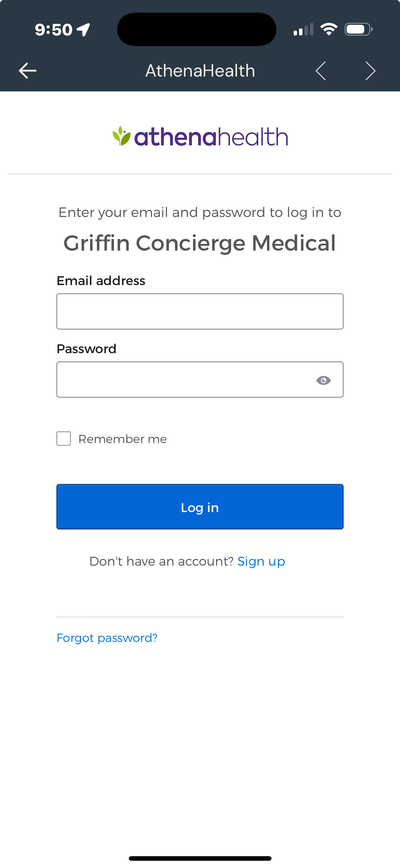The width and height of the screenshot is (400, 868).
Task: Tap the left navigation chevron
Action: click(x=320, y=71)
